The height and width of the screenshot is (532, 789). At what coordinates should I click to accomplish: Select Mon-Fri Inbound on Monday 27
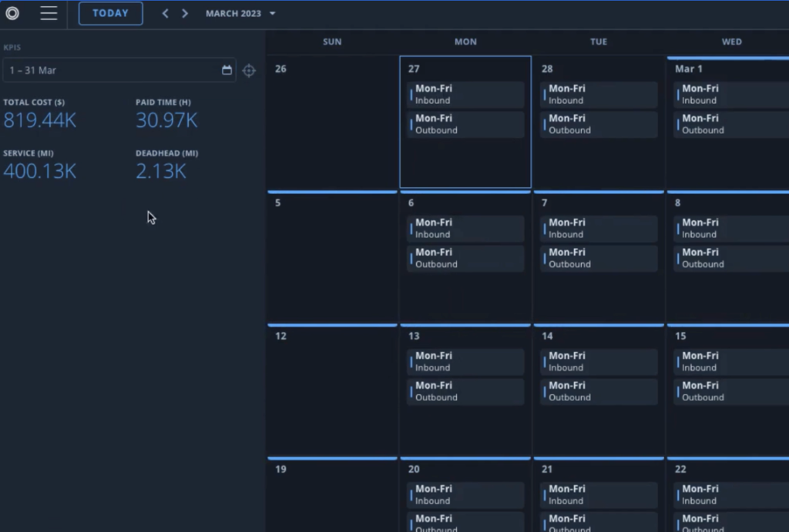pos(465,95)
